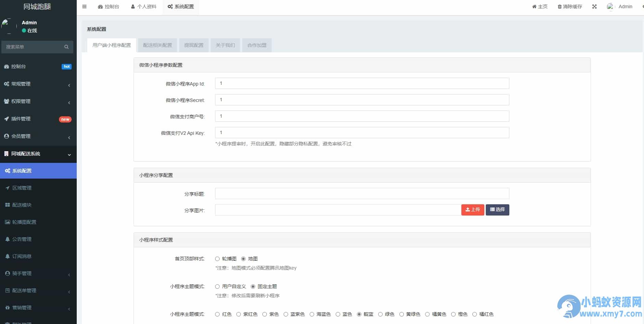The width and height of the screenshot is (644, 324).
Task: Switch to 系统配置 top tab
Action: click(x=181, y=7)
